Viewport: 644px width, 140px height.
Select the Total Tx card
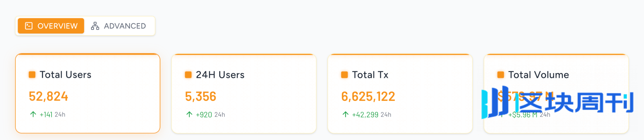(400, 93)
